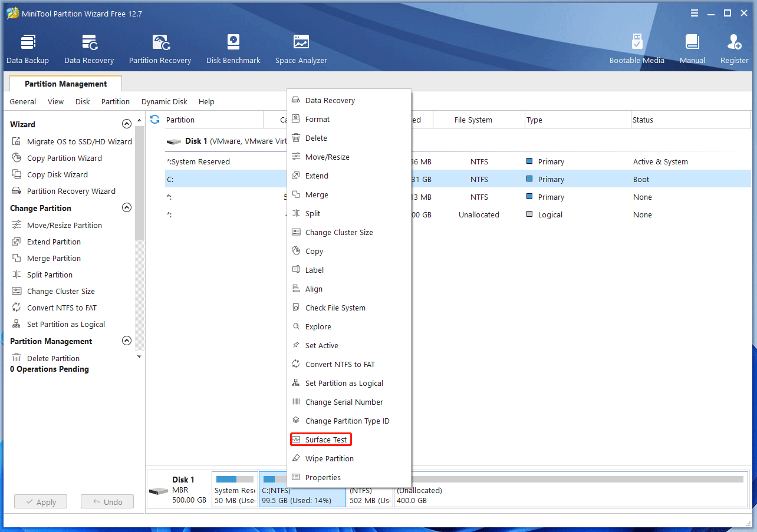Click Merge Partition in the sidebar
The height and width of the screenshot is (532, 757).
tap(47, 258)
